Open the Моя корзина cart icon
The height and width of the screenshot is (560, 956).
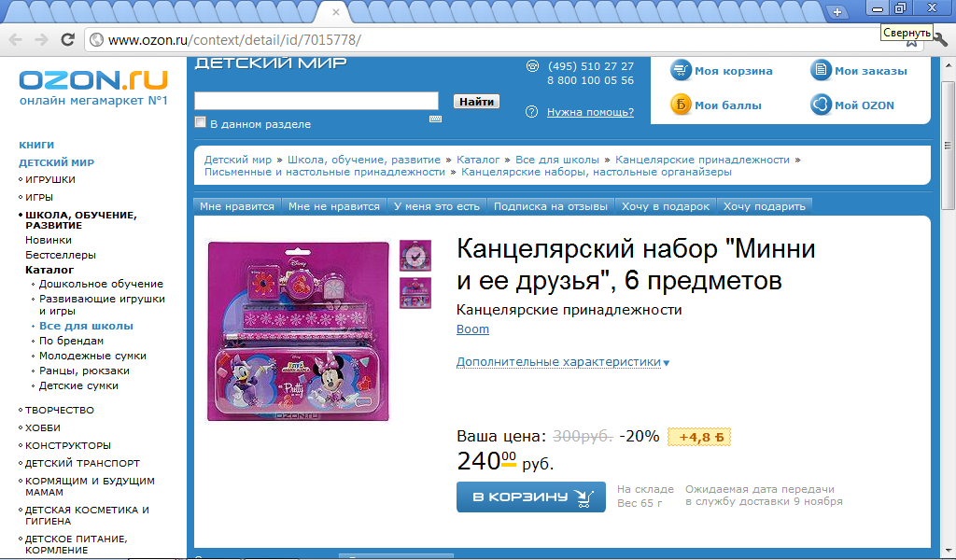click(681, 71)
